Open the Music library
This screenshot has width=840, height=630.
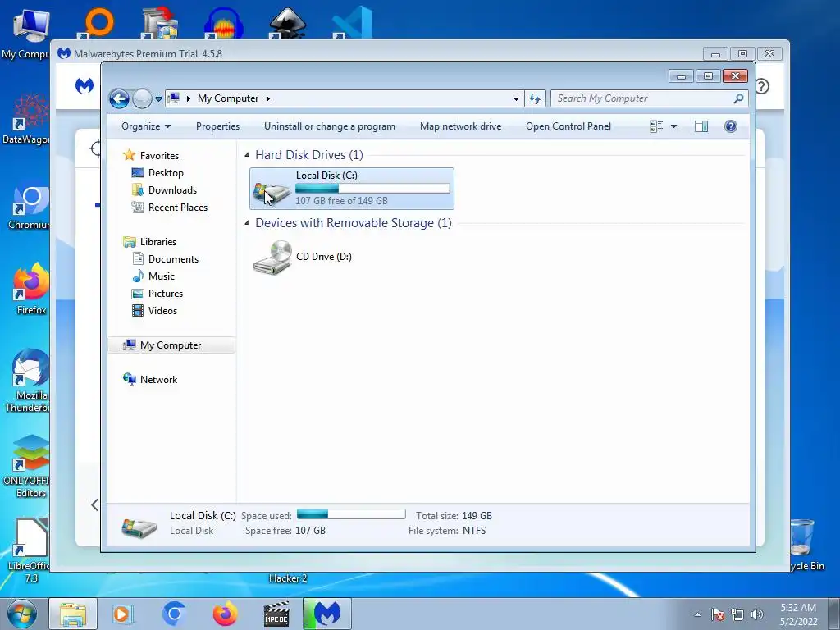click(162, 276)
